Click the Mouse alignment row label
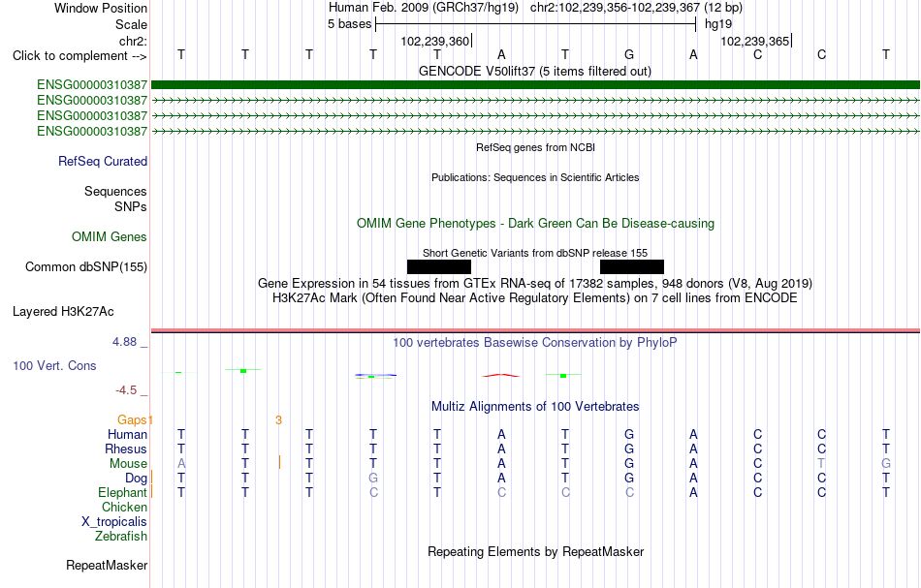 [128, 464]
